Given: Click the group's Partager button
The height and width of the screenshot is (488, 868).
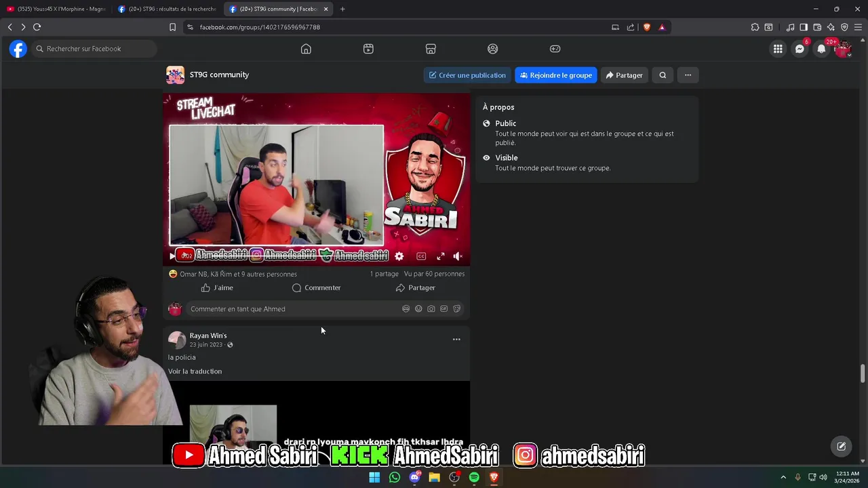Looking at the screenshot, I should 624,75.
